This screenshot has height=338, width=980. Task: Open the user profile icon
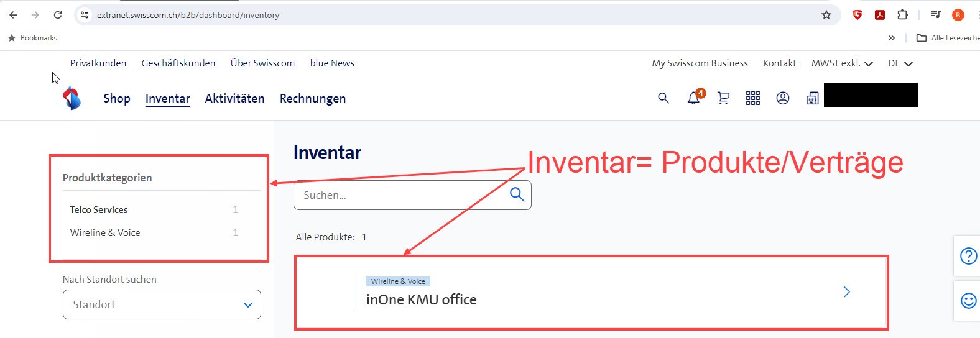pyautogui.click(x=783, y=98)
